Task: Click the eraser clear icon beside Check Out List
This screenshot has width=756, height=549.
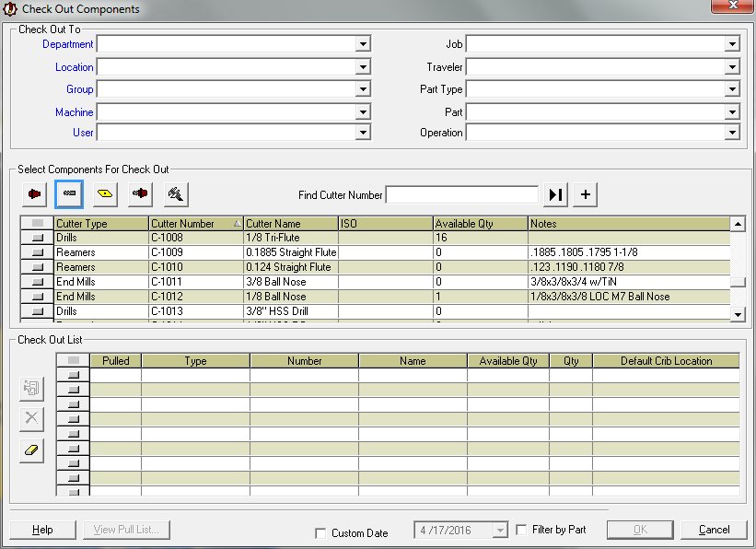Action: pos(32,450)
